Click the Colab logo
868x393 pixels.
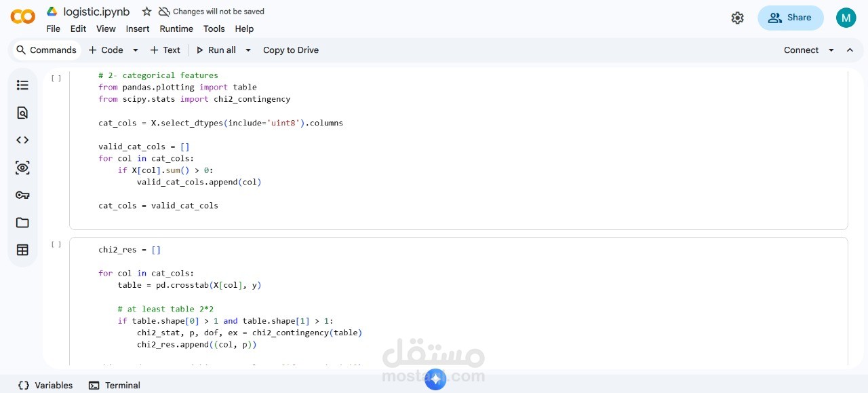[23, 17]
